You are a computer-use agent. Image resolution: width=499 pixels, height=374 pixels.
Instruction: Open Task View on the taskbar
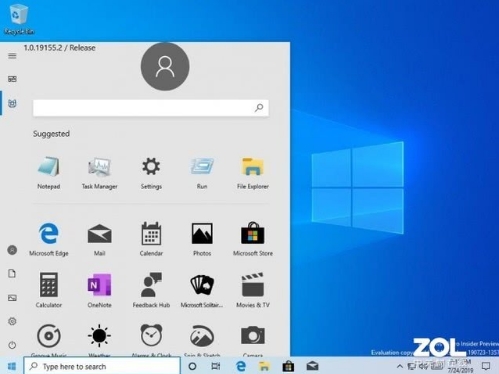(216, 366)
